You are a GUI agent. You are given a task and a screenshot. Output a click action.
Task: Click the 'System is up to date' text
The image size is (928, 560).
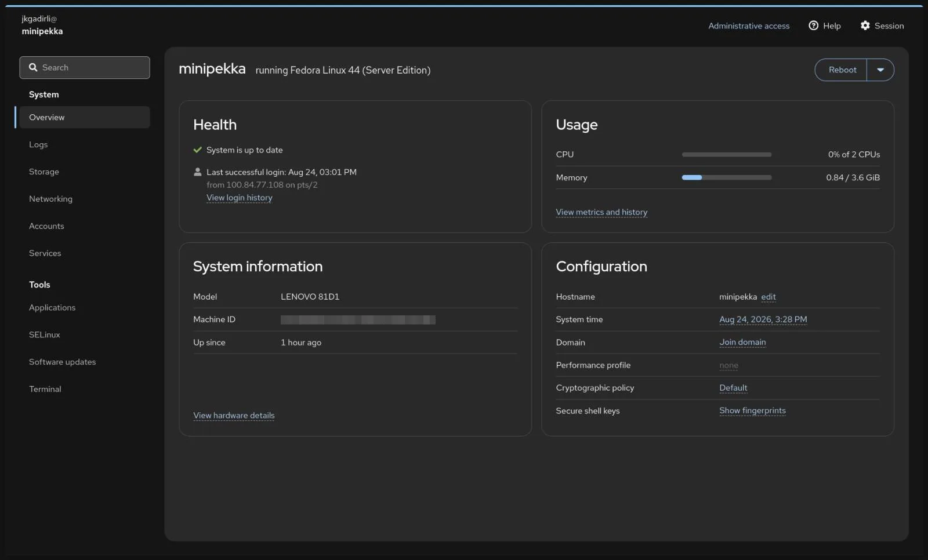click(x=244, y=150)
